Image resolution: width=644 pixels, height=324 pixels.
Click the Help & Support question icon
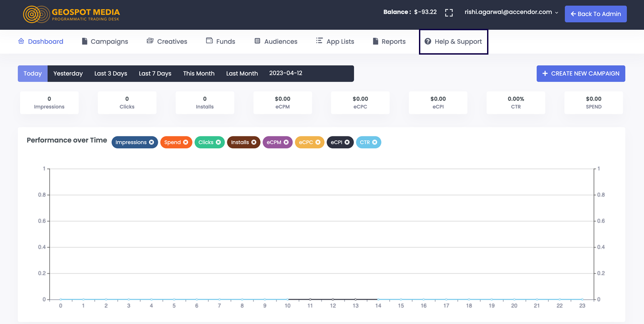428,42
